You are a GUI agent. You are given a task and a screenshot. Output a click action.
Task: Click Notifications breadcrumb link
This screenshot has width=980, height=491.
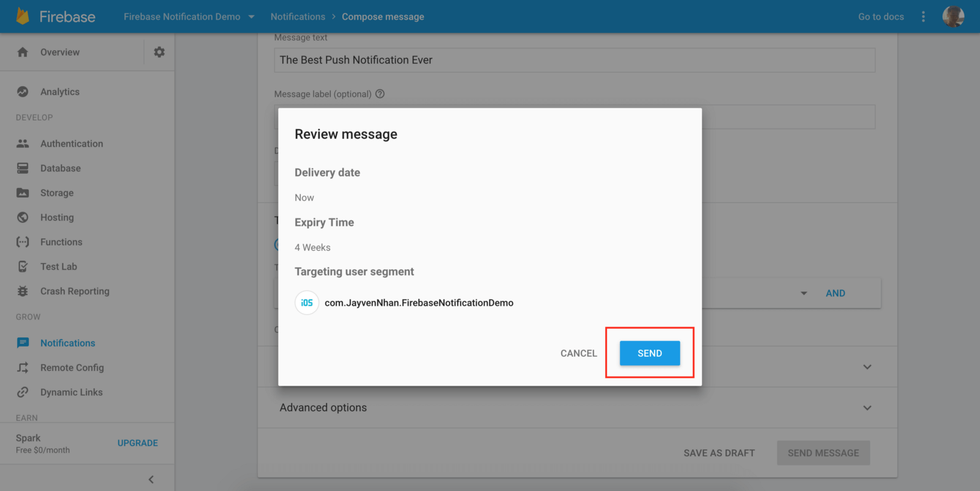tap(298, 17)
